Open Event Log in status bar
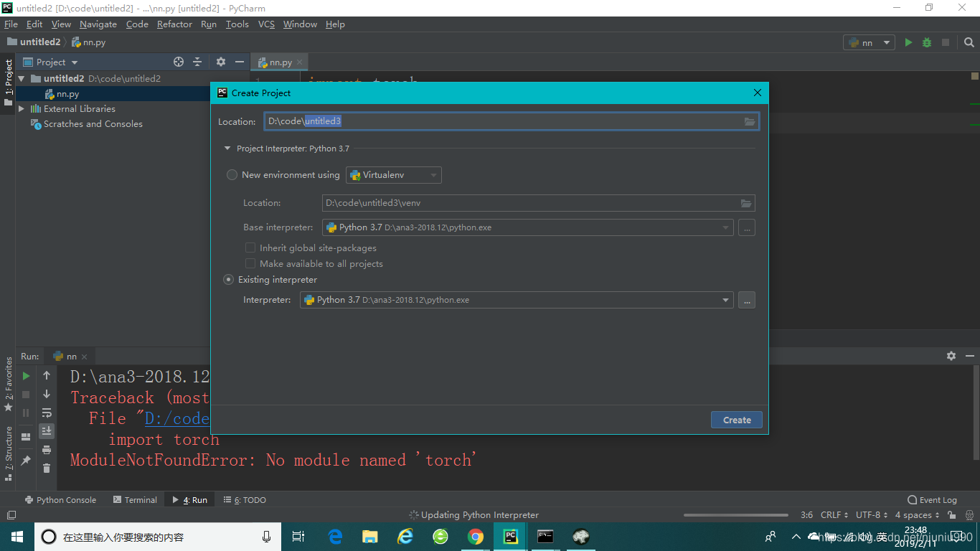This screenshot has height=551, width=980. (932, 500)
